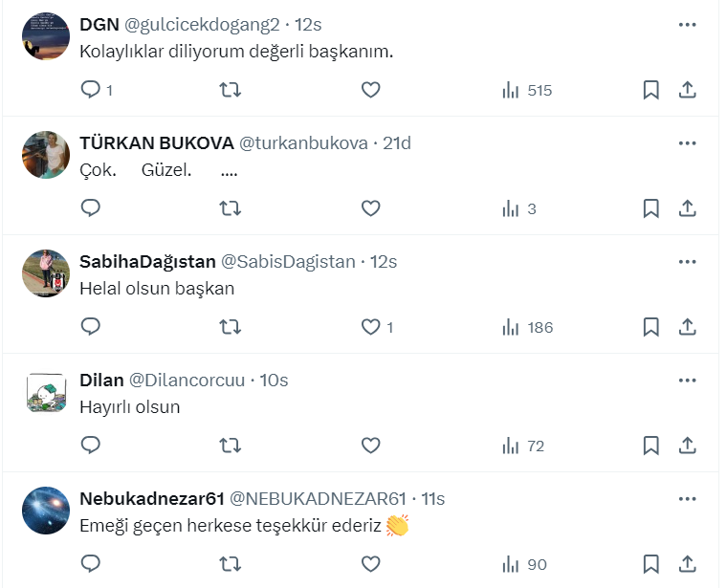The width and height of the screenshot is (727, 588).
Task: Like DGN's tweet with the heart
Action: pyautogui.click(x=371, y=90)
